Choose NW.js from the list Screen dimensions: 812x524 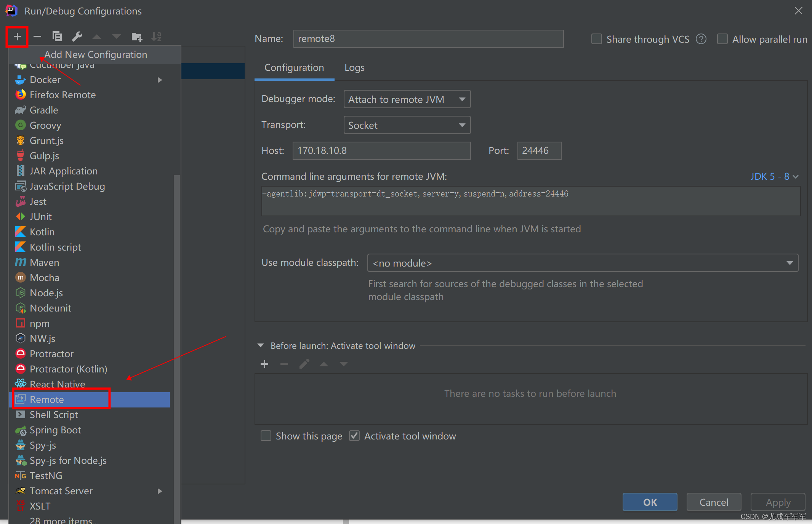89,339
